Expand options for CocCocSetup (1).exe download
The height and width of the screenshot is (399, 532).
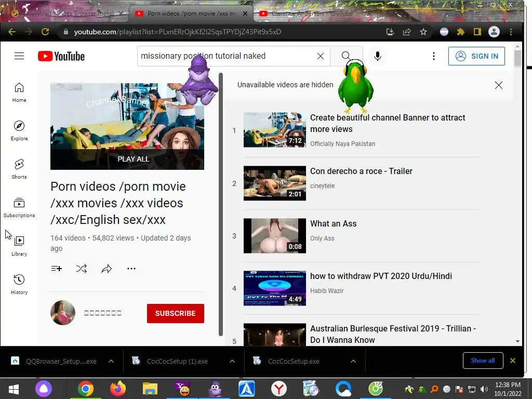pyautogui.click(x=232, y=362)
